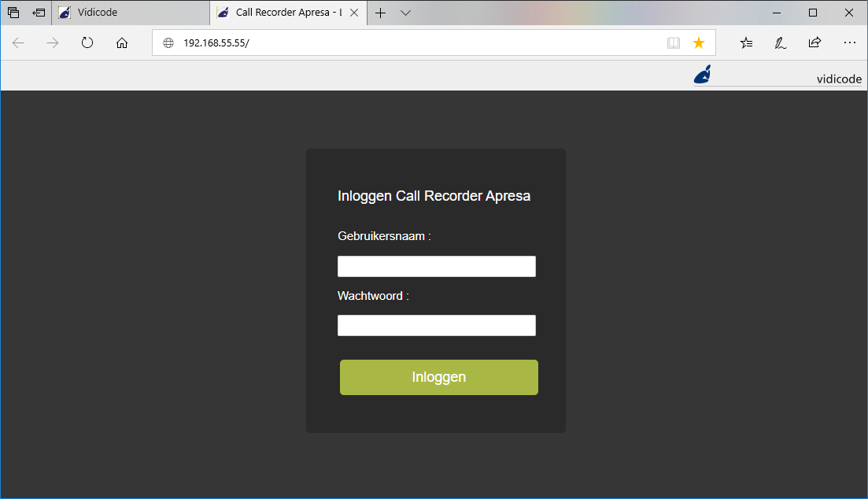Maximize the browser window
868x499 pixels.
pos(813,13)
